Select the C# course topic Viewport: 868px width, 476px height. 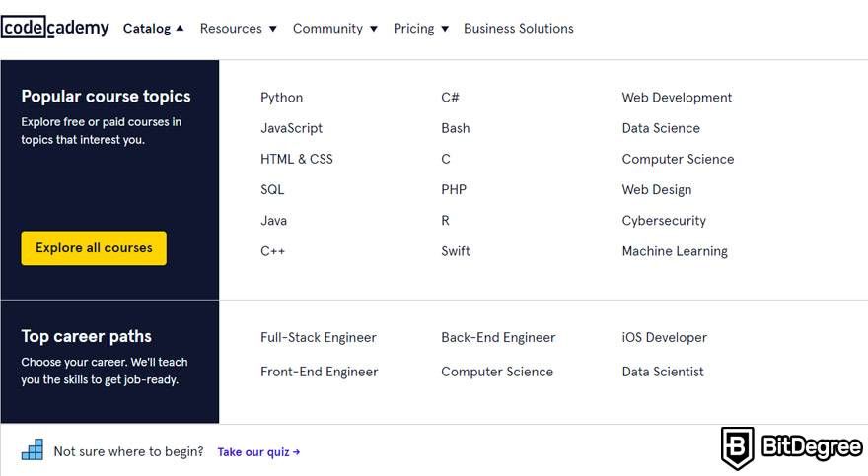[450, 98]
